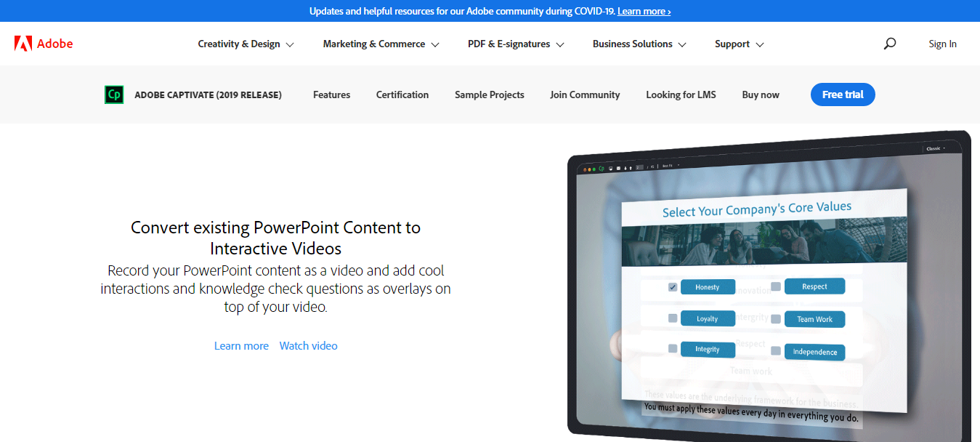
Task: Click the Cp icon in the tablet toolbar
Action: (602, 168)
